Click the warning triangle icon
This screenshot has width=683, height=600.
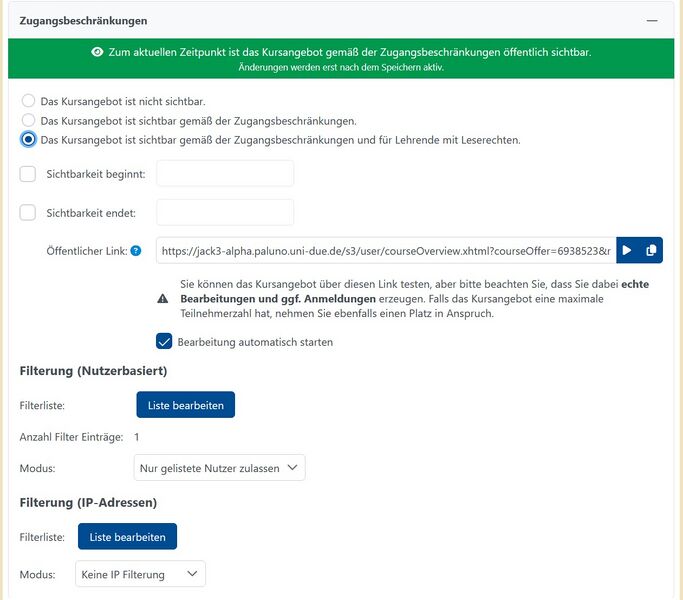[x=163, y=299]
